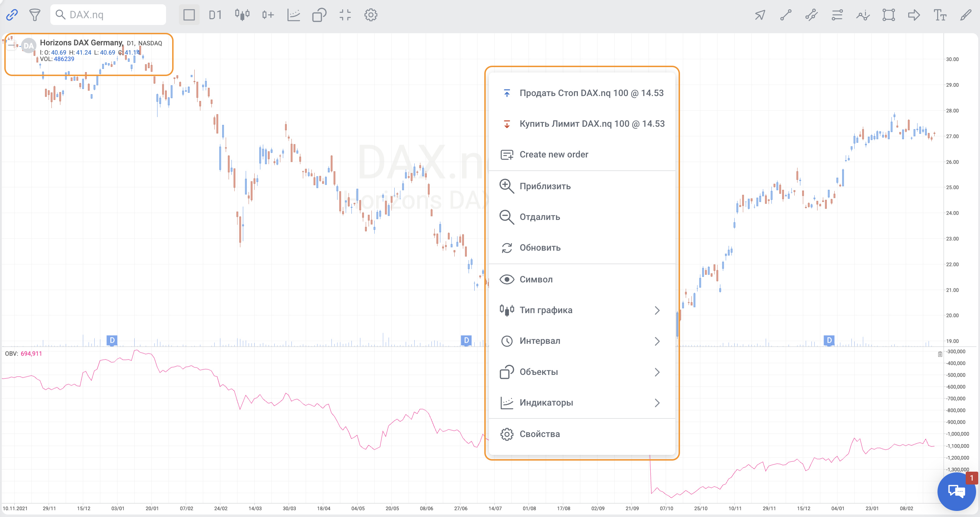Toggle the fullscreen collapse icon
The image size is (980, 517).
tap(345, 15)
